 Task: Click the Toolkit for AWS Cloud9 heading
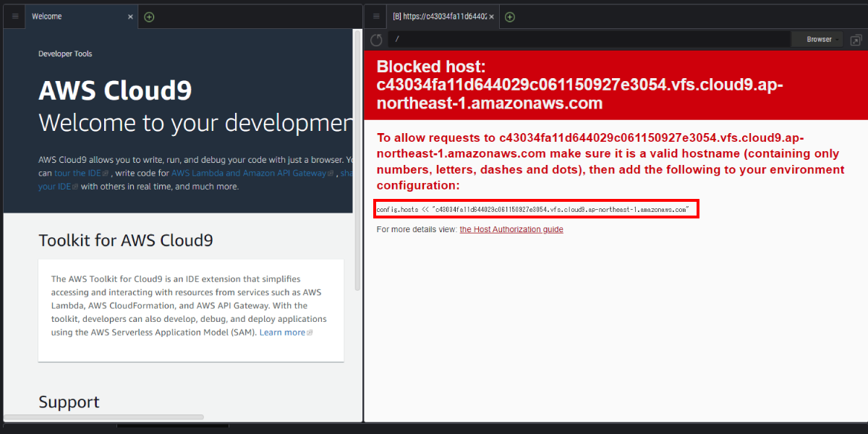(x=126, y=240)
